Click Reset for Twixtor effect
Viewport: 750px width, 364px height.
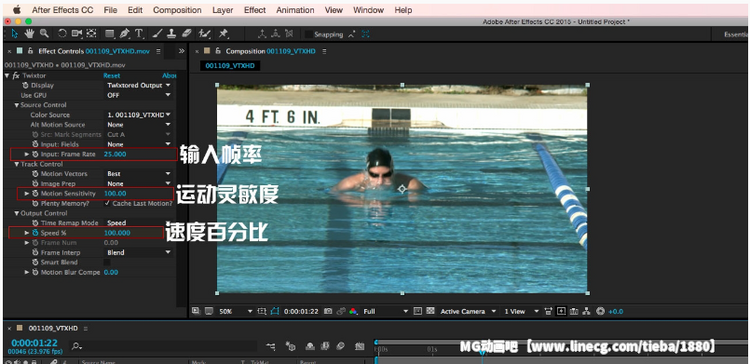(112, 76)
